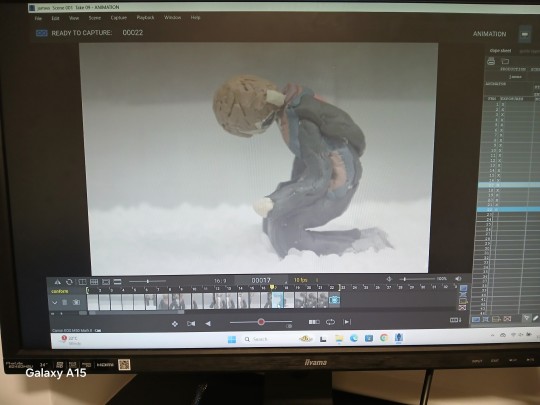Collapse the timeline with the chevron under conform
540x405 pixels.
(54, 303)
